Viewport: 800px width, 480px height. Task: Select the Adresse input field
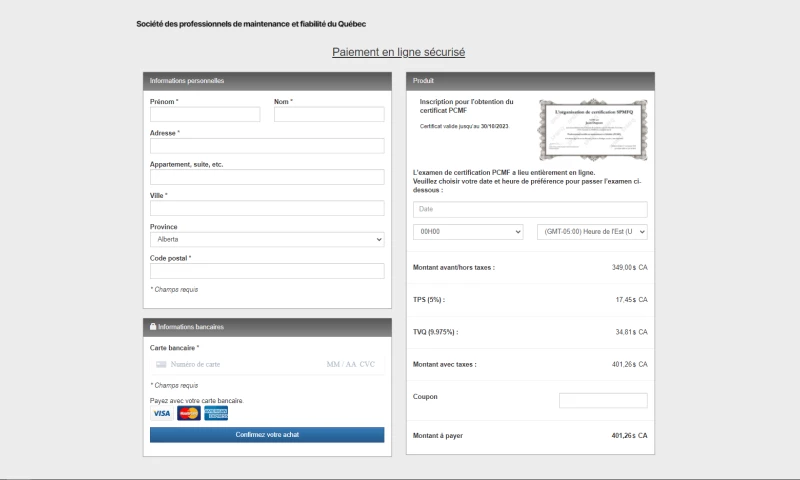(267, 146)
